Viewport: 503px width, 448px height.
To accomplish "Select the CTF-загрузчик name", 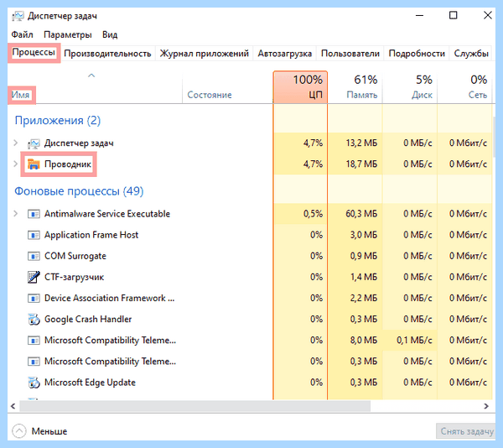I will (74, 277).
